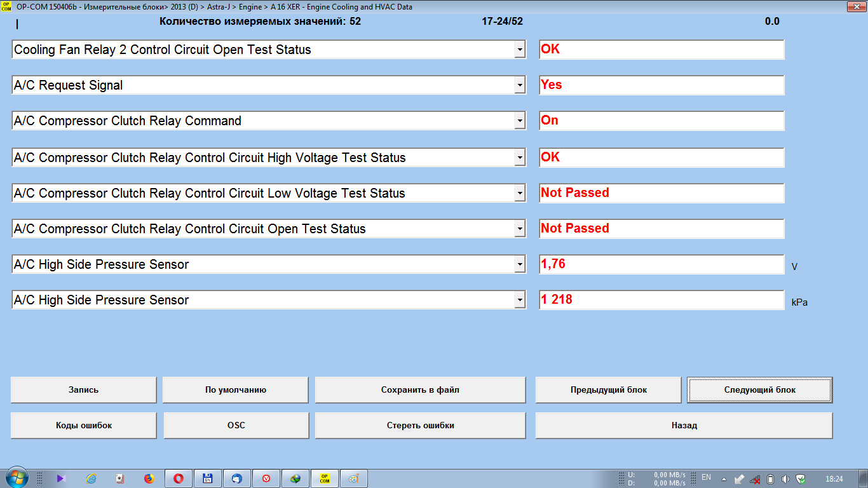The height and width of the screenshot is (488, 868).
Task: Expand Clutch Relay Circuit Open Test dropdown
Action: point(520,229)
